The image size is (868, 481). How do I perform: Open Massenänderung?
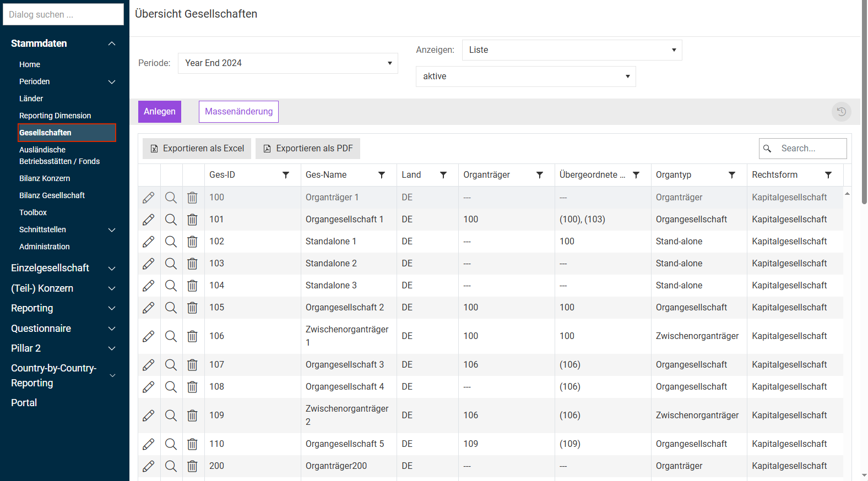(x=238, y=112)
